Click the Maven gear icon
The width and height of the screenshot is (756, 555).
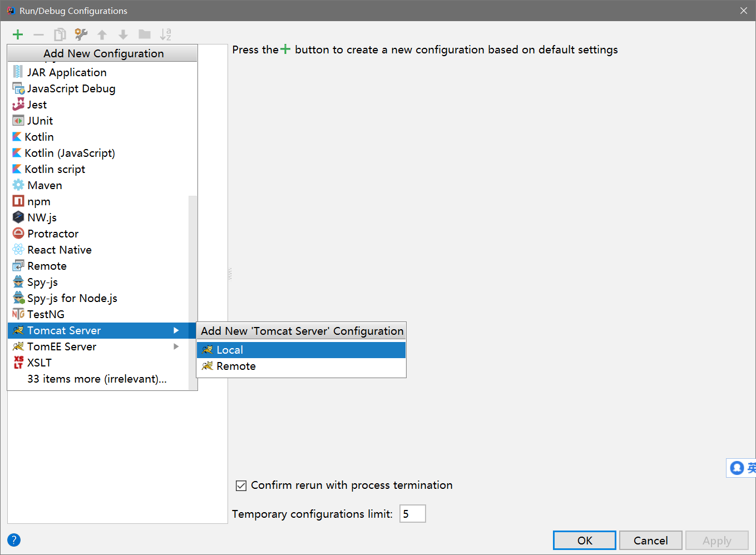tap(18, 185)
